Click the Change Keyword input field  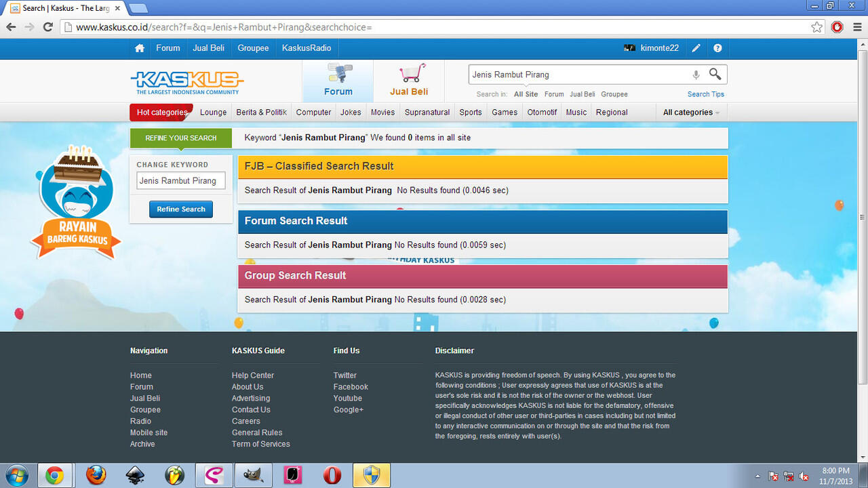[x=181, y=181]
